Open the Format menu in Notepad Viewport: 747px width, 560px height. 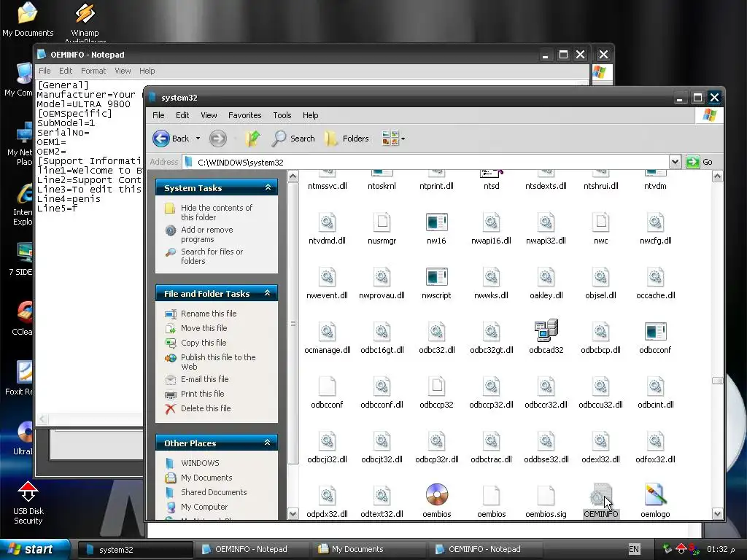pos(93,71)
